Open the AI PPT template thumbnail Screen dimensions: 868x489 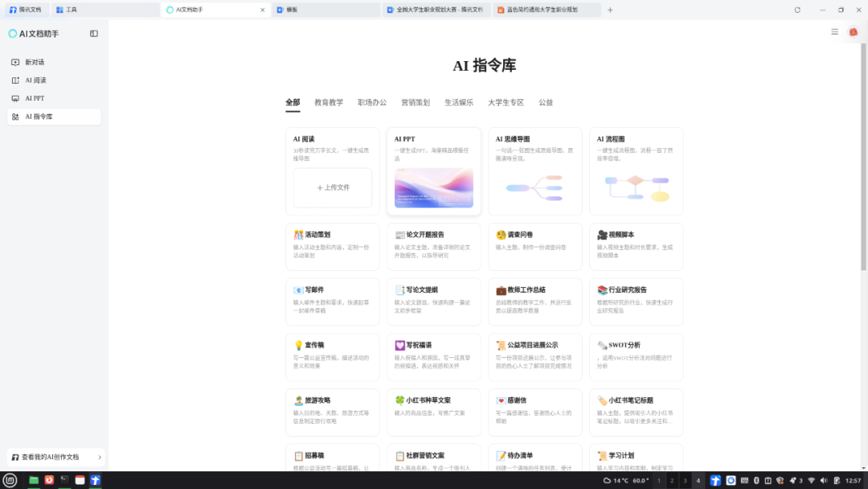pos(434,187)
